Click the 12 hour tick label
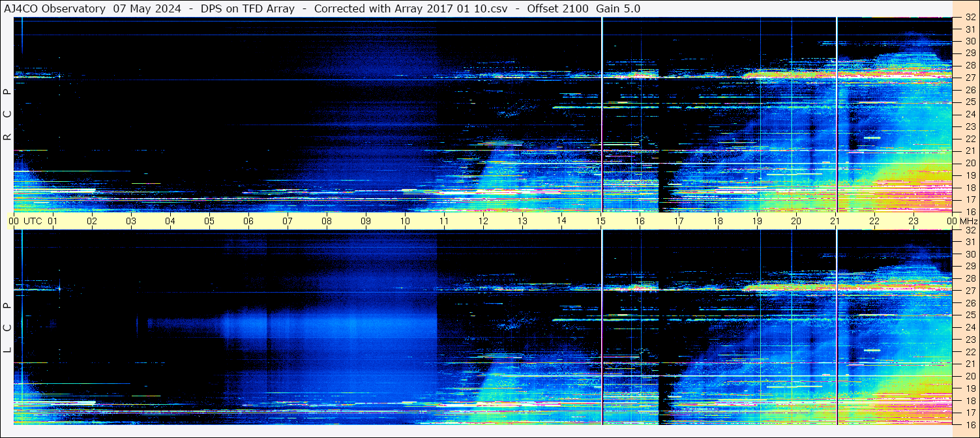This screenshot has width=980, height=438. tap(483, 221)
